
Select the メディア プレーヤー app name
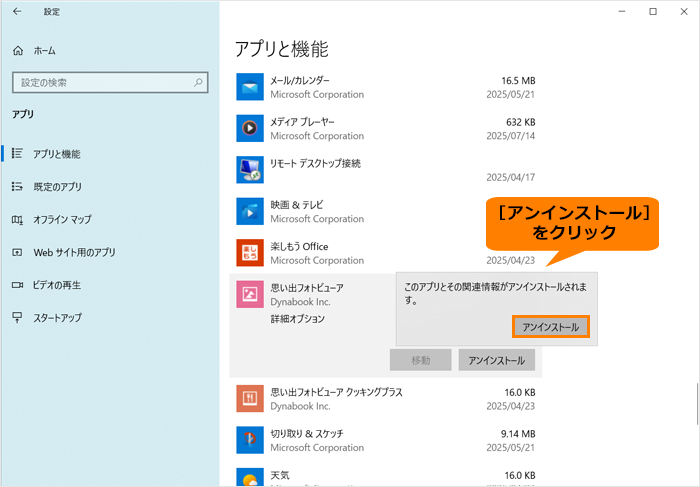click(302, 122)
